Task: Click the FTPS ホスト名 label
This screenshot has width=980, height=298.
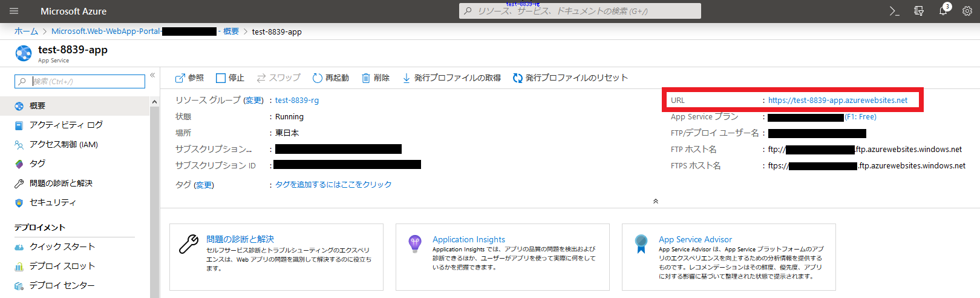Action: pyautogui.click(x=696, y=165)
